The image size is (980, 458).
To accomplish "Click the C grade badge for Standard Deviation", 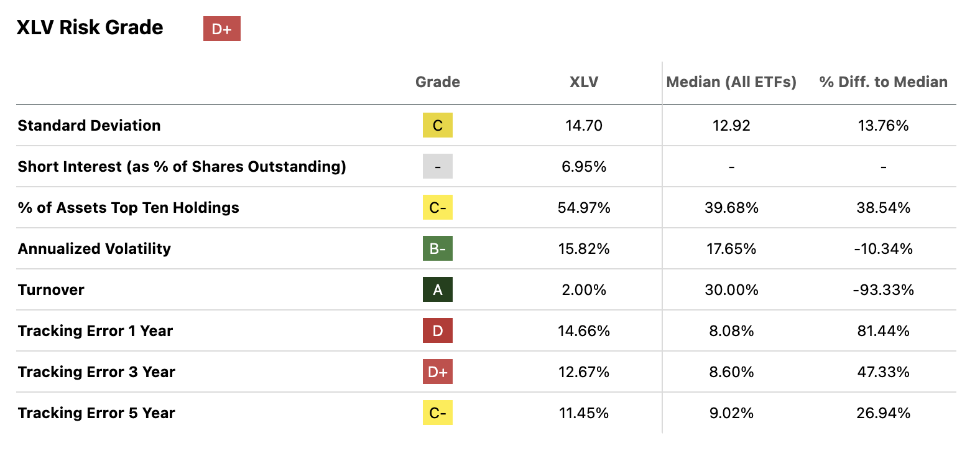I will point(438,125).
